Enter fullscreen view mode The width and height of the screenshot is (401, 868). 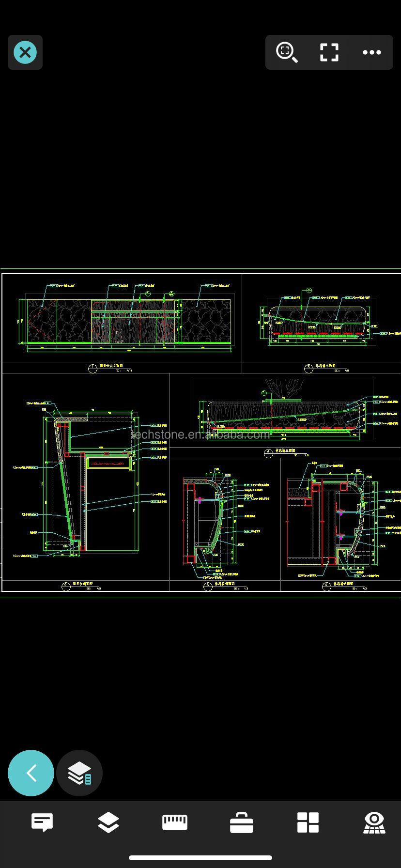pos(329,52)
